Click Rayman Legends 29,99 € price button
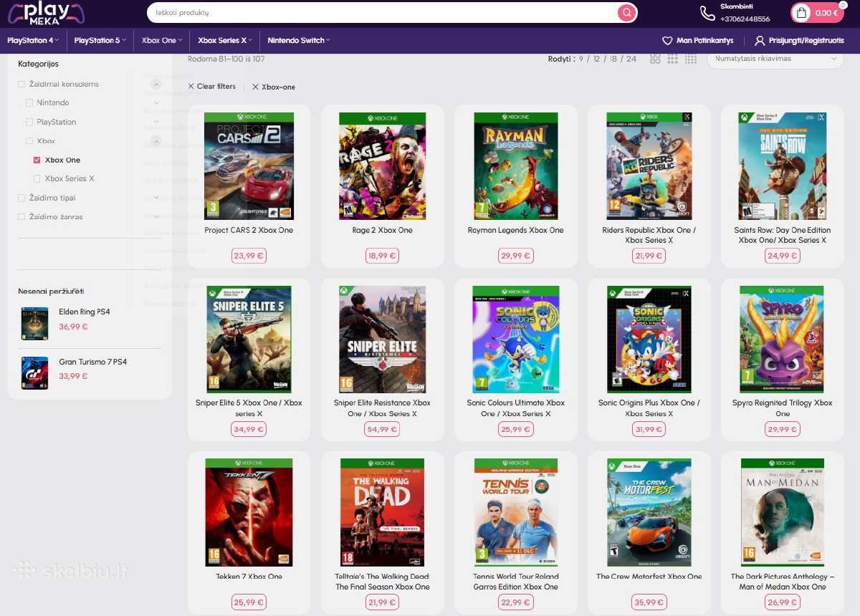 pyautogui.click(x=515, y=256)
